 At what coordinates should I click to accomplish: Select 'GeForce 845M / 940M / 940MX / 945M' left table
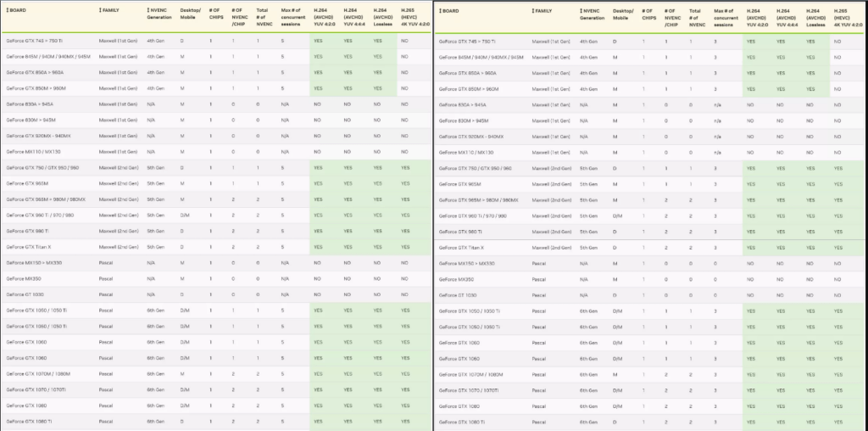[x=48, y=57]
